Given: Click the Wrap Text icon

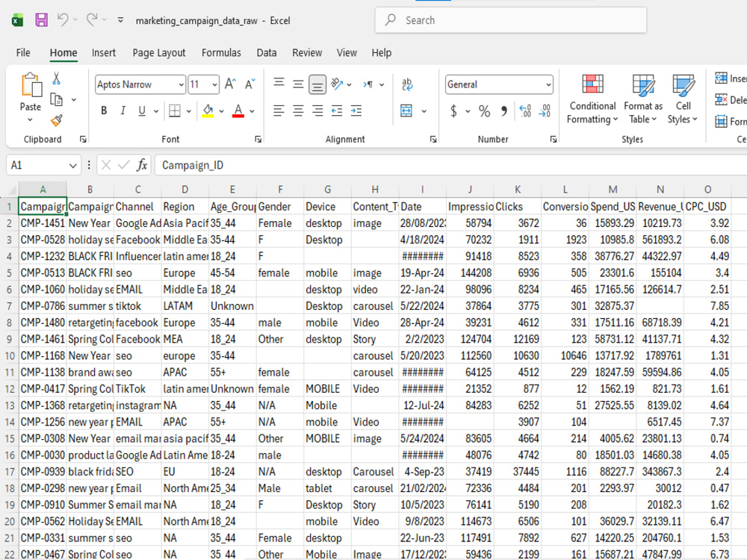Looking at the screenshot, I should [x=407, y=84].
